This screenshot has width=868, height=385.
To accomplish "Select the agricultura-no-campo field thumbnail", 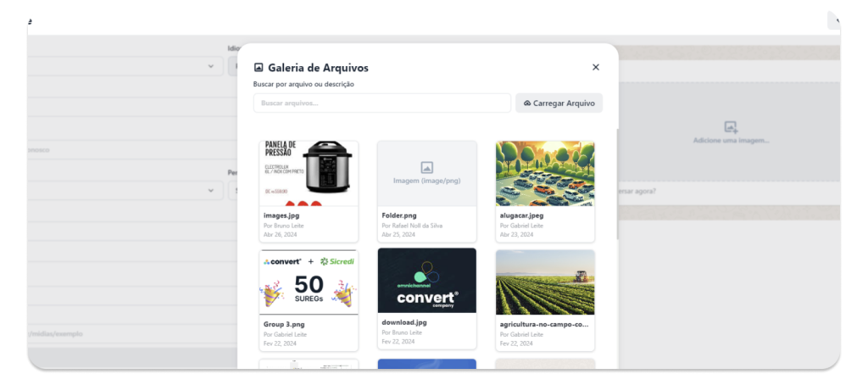I will pos(545,282).
